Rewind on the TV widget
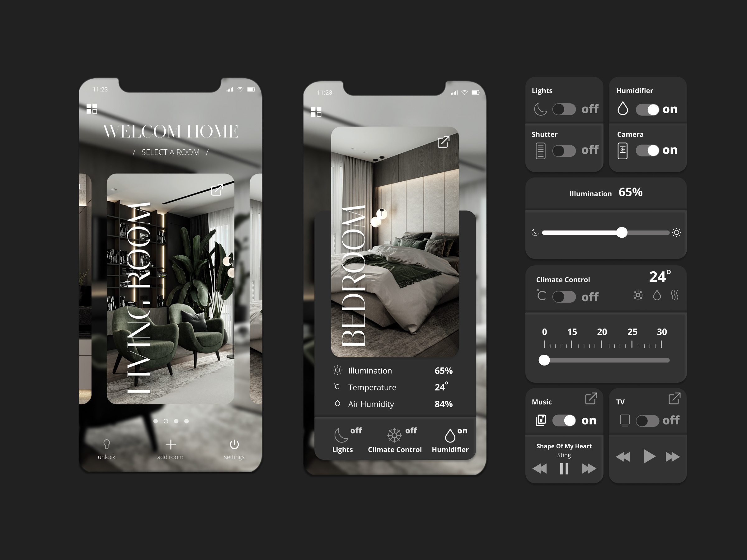Viewport: 747px width, 560px height. pos(623,457)
